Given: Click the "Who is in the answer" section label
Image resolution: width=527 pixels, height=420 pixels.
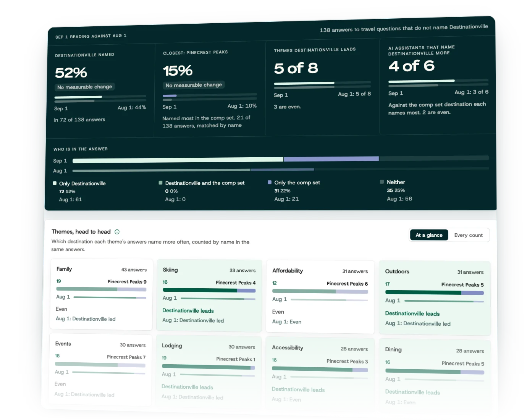Looking at the screenshot, I should [81, 149].
